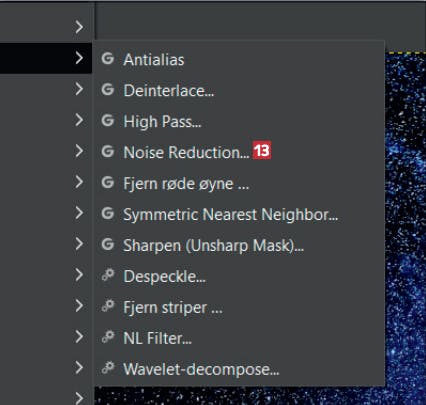Expand the parent menu chevron beside Deinterlace row
Viewport: 426px width, 405px height.
(x=79, y=89)
